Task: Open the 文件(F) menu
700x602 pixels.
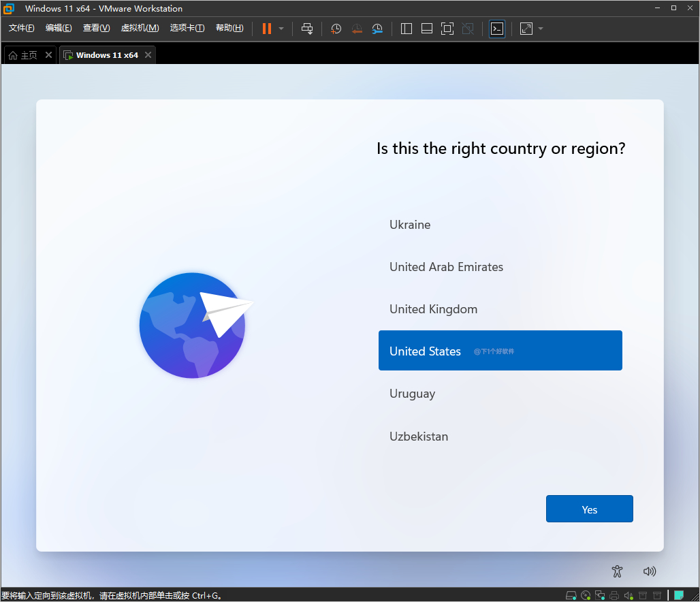Action: [21, 28]
